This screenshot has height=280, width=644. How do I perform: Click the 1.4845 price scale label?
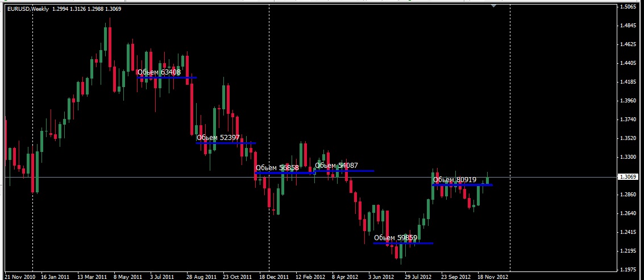coord(629,26)
